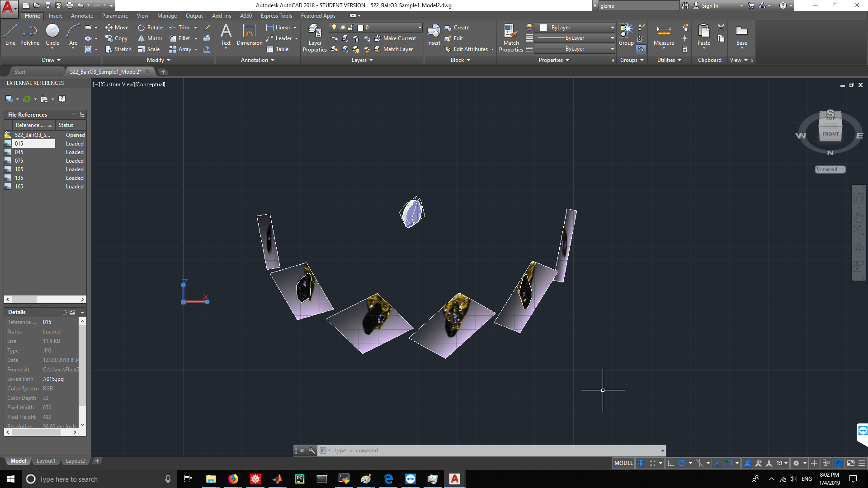This screenshot has width=868, height=488.
Task: Click the Mirror tool in Modify
Action: pos(150,38)
